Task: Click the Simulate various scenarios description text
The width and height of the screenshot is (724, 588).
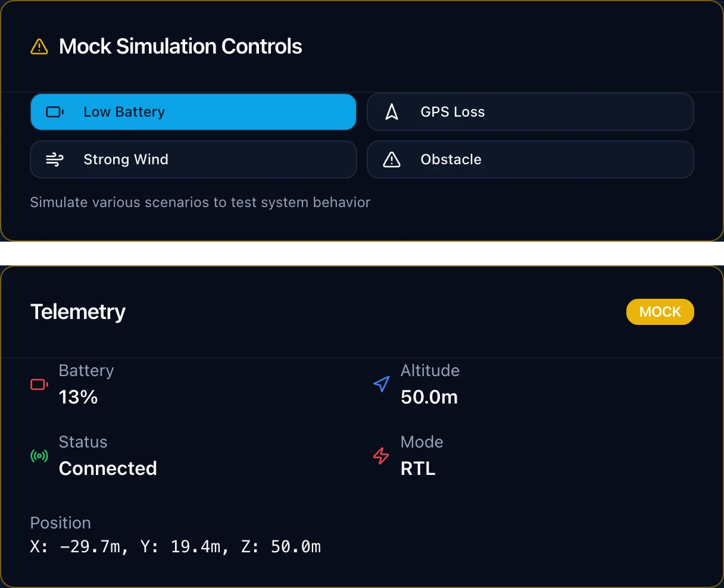Action: 200,202
